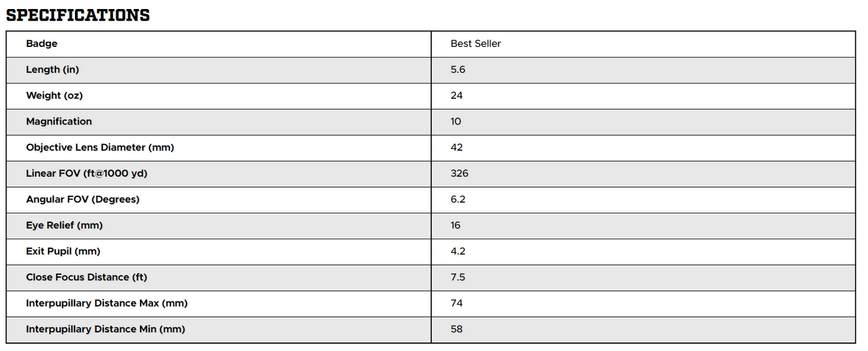Select the Angular FOV (Degrees) label

82,199
